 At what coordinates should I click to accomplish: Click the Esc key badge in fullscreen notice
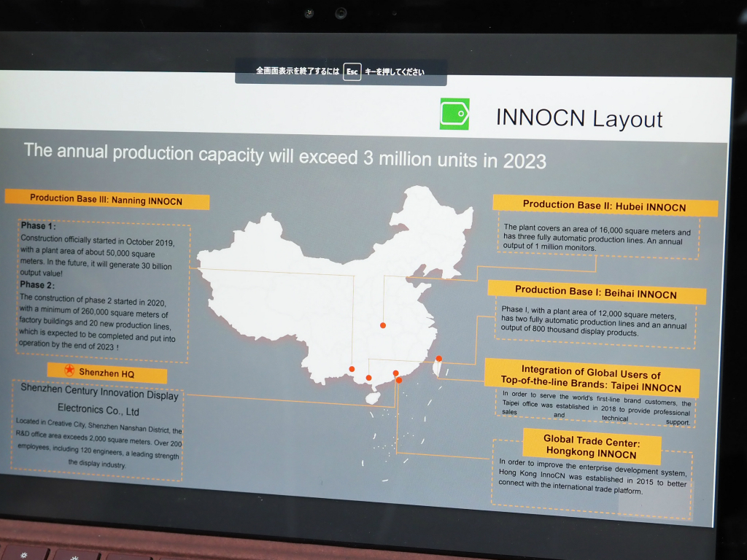tap(352, 72)
